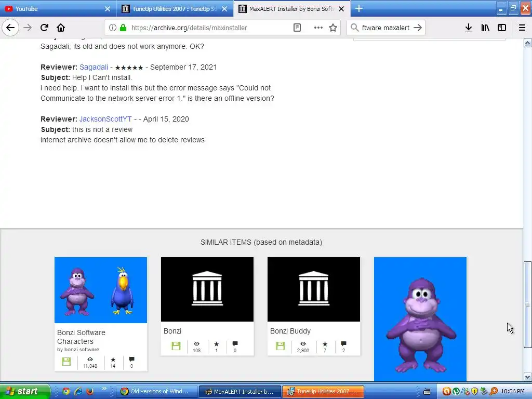Click the views eye icon showing 2,906
The image size is (532, 399).
(303, 344)
